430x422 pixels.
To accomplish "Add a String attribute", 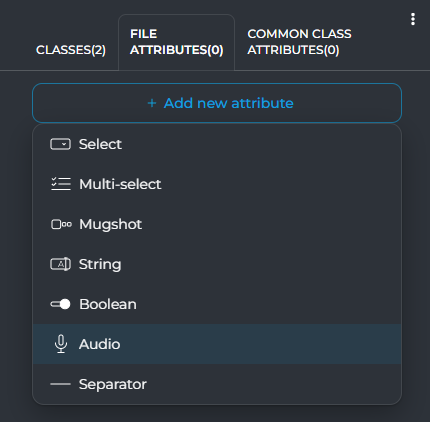I will (217, 264).
